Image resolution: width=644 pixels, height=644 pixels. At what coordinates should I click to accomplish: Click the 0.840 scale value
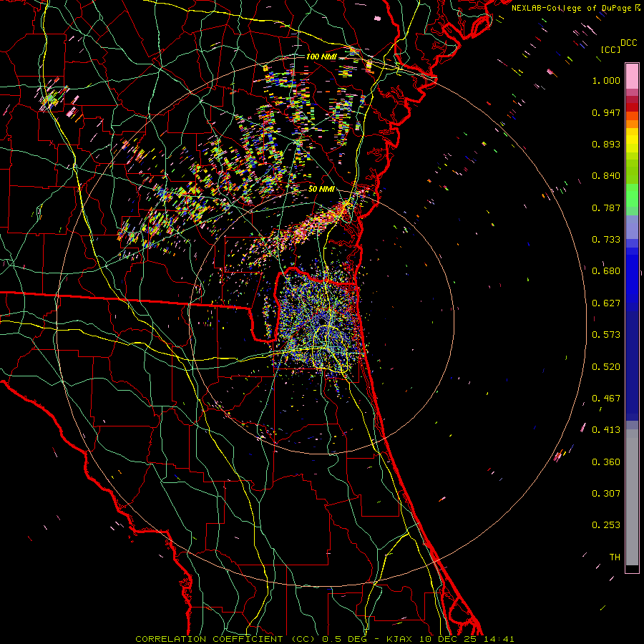point(606,176)
